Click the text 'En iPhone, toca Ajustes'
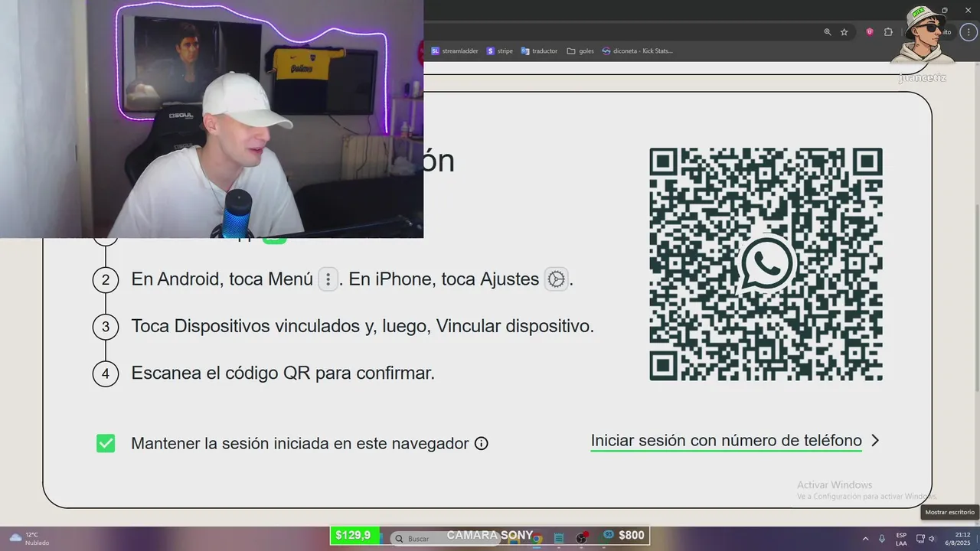The width and height of the screenshot is (980, 551). [443, 279]
